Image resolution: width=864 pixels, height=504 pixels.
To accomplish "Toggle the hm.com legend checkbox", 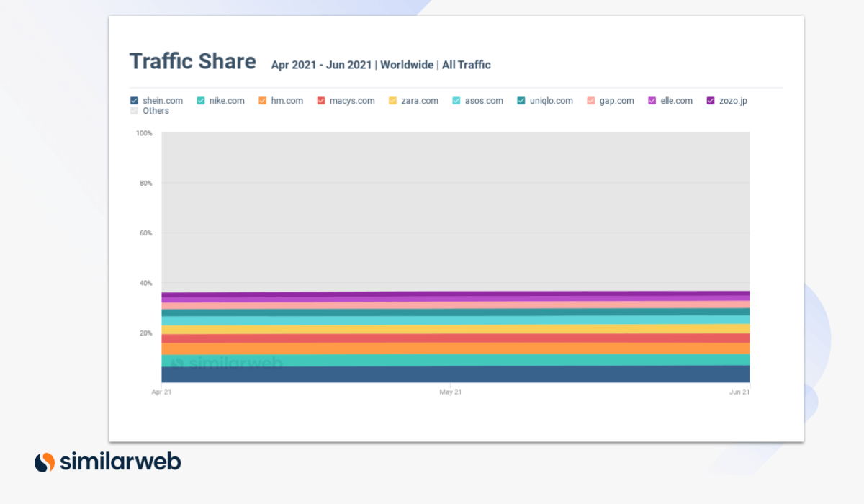I will coord(263,101).
